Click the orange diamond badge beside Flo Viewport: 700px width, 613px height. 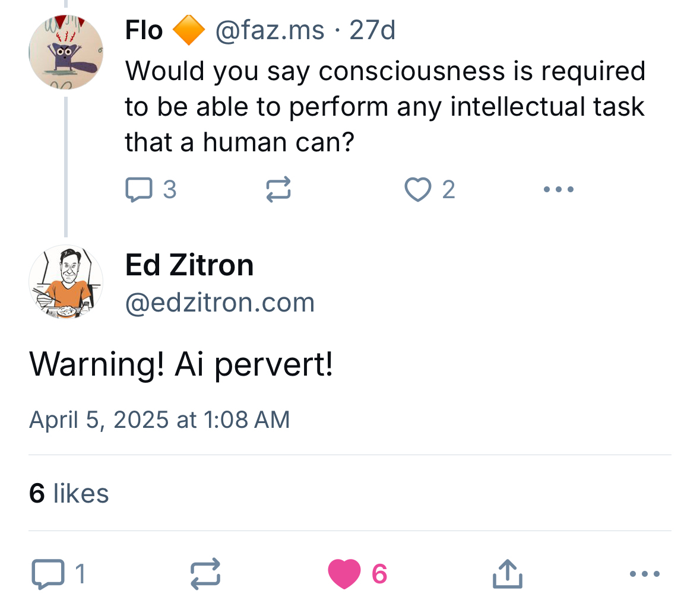click(x=188, y=30)
